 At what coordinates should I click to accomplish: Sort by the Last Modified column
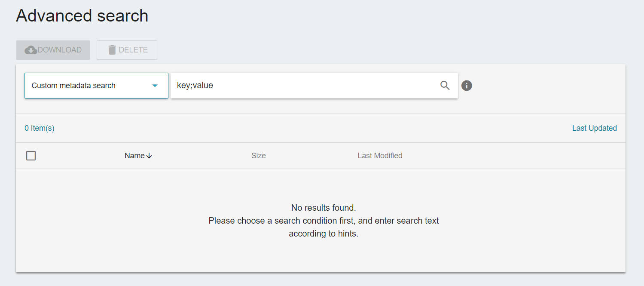tap(380, 156)
